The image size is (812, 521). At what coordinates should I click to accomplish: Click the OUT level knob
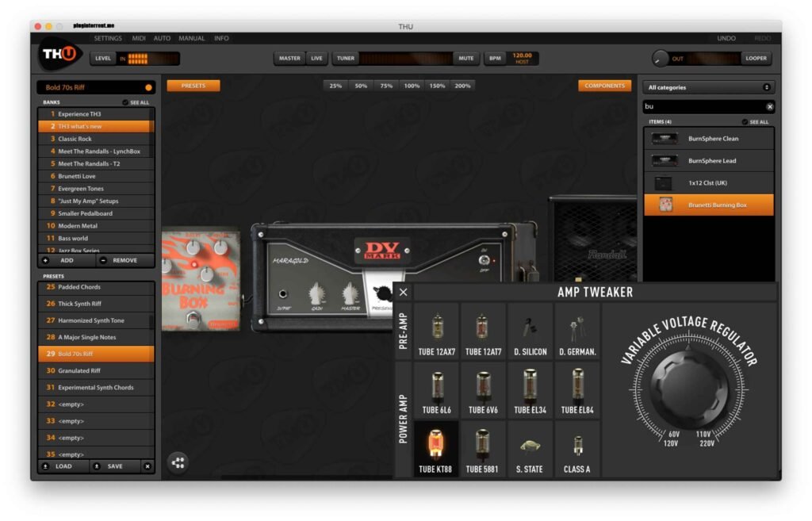(660, 58)
